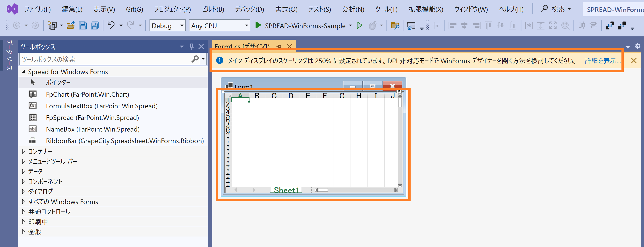Expand the 印刷中 toolbox group
This screenshot has height=247, width=644.
[x=23, y=222]
